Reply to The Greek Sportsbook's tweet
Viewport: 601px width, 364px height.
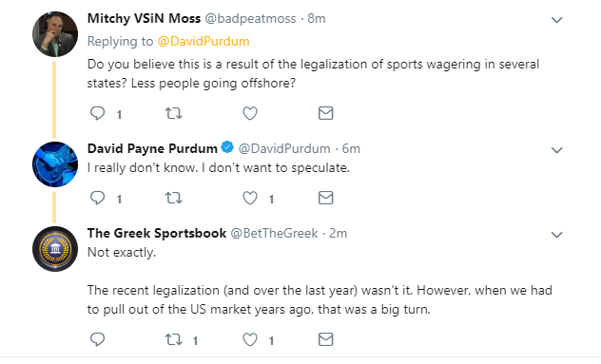pyautogui.click(x=97, y=339)
